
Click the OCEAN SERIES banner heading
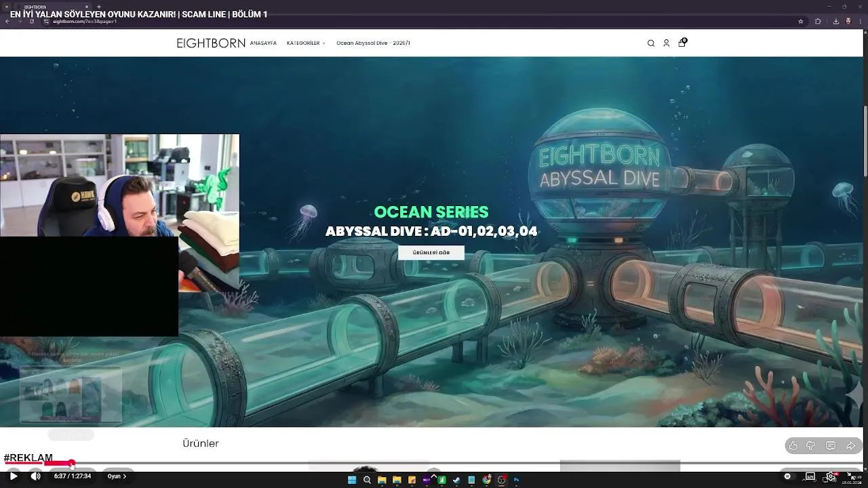click(431, 212)
